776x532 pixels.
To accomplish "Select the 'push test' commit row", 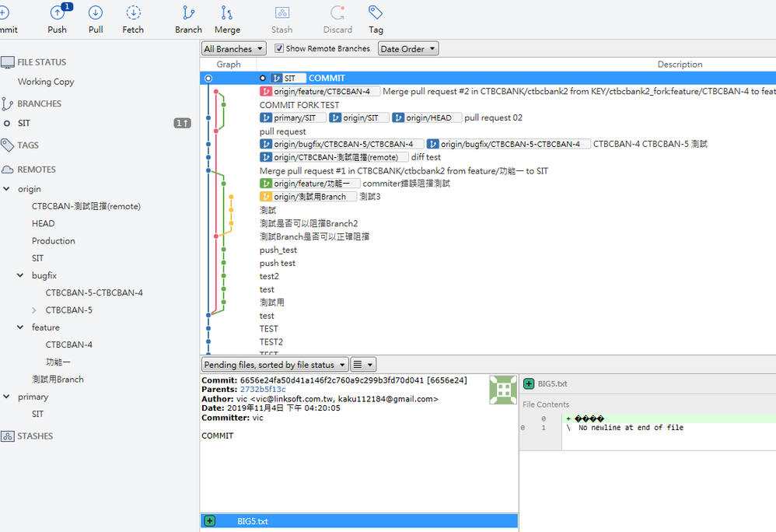I will pyautogui.click(x=277, y=264).
